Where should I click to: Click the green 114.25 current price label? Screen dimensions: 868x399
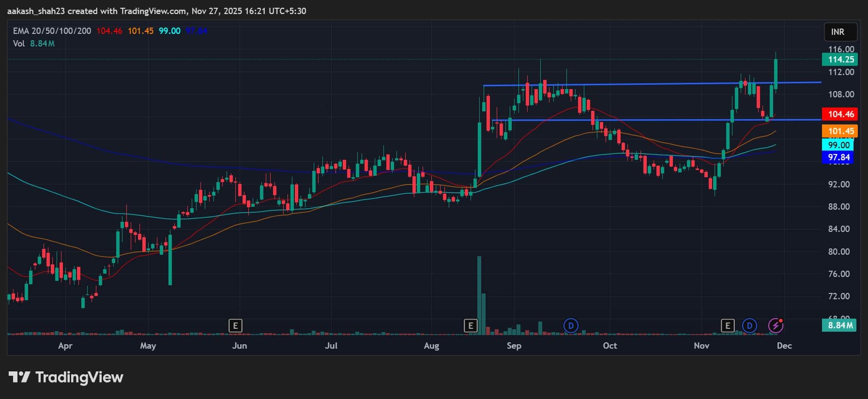pos(840,60)
